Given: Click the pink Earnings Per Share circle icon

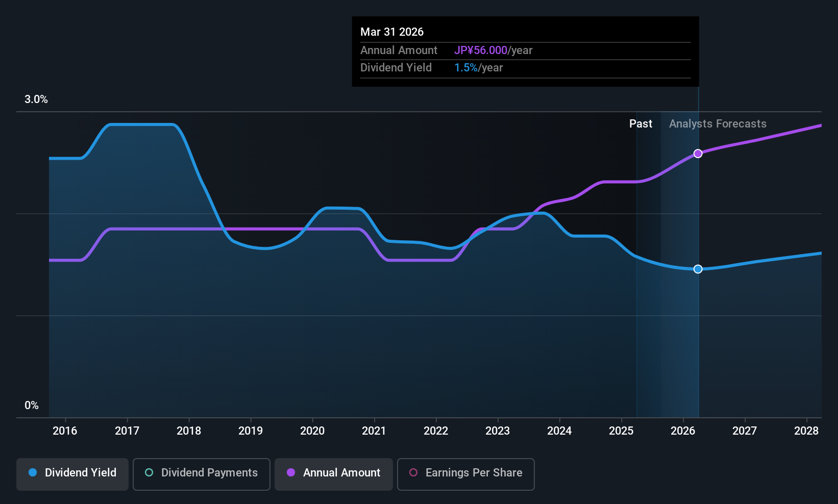Looking at the screenshot, I should click(413, 472).
